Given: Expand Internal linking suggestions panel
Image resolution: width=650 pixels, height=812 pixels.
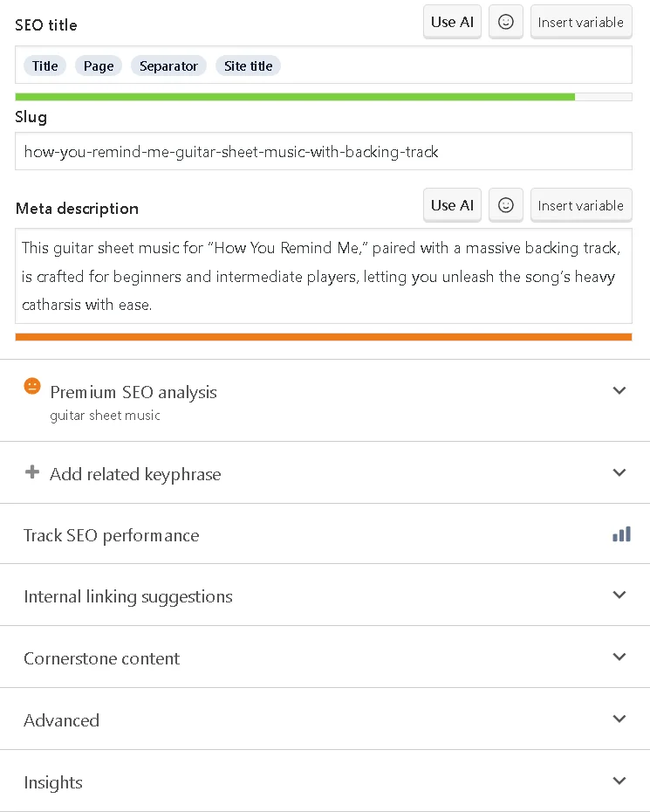Looking at the screenshot, I should (x=619, y=595).
